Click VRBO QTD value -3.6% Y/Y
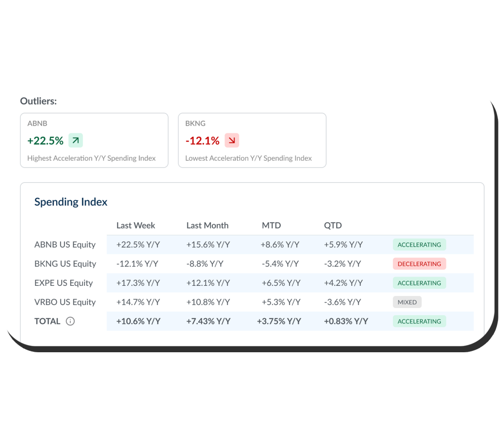The height and width of the screenshot is (448, 500). pyautogui.click(x=342, y=302)
